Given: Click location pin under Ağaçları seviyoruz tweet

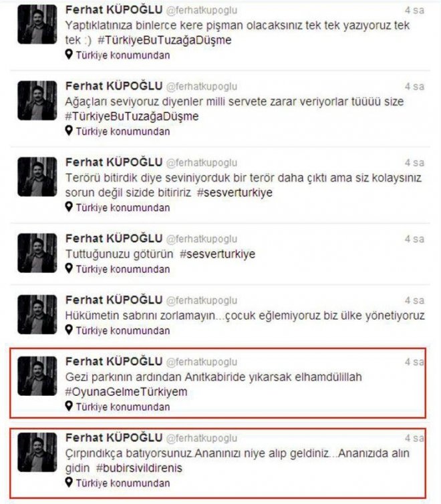Looking at the screenshot, I should pos(69,131).
